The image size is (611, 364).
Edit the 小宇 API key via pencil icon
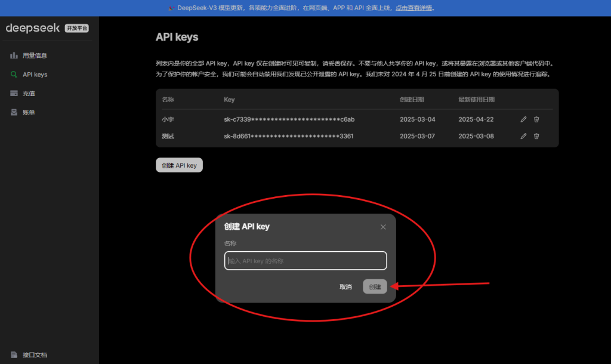pos(523,119)
